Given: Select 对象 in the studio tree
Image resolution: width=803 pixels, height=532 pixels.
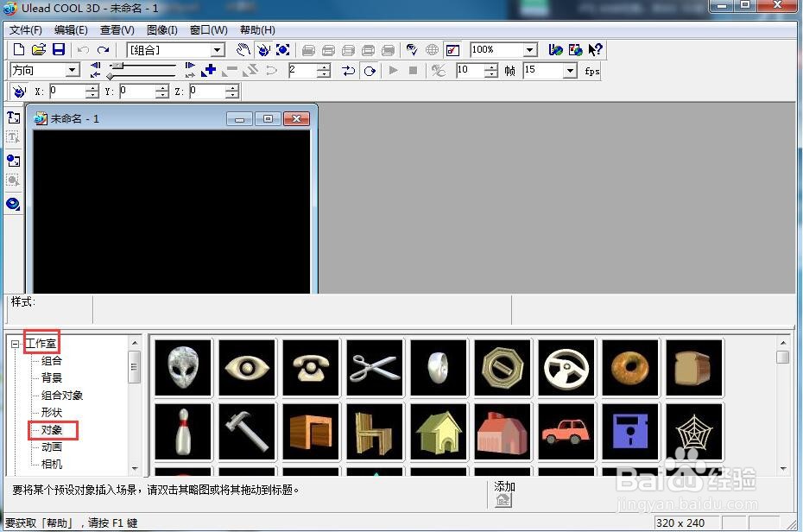Looking at the screenshot, I should click(x=52, y=429).
